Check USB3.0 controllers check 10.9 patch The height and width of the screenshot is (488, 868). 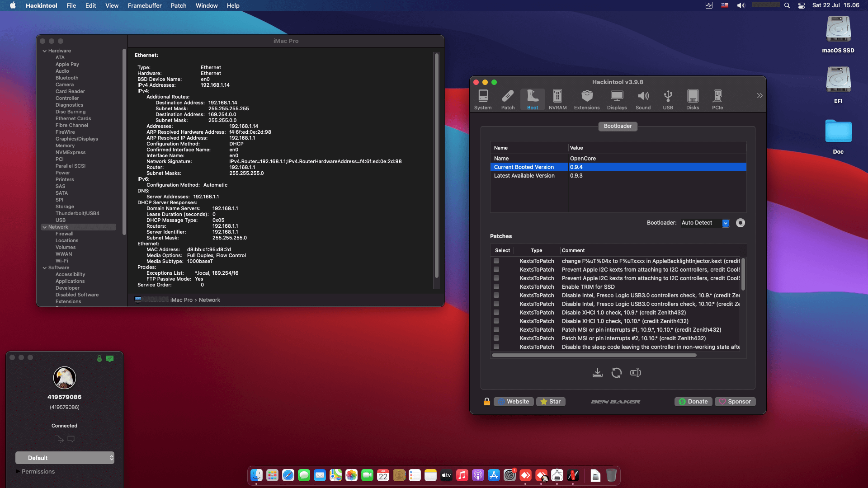tap(496, 296)
